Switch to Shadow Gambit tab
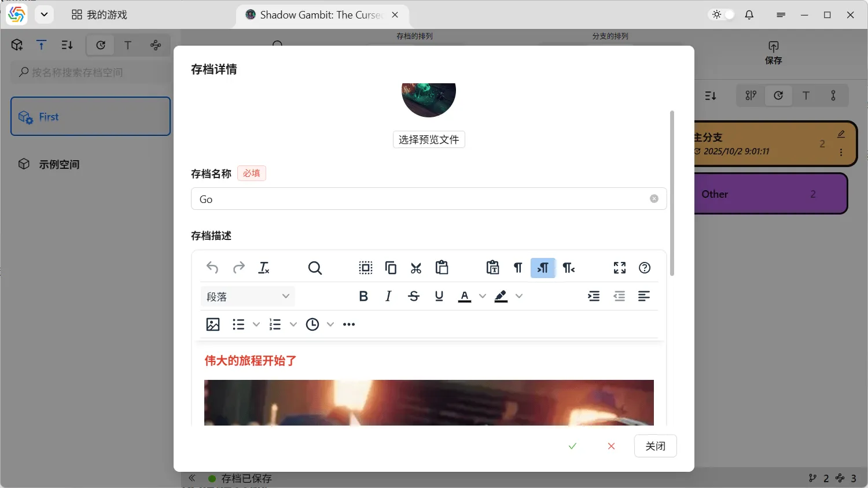The height and width of the screenshot is (488, 868). tap(320, 15)
